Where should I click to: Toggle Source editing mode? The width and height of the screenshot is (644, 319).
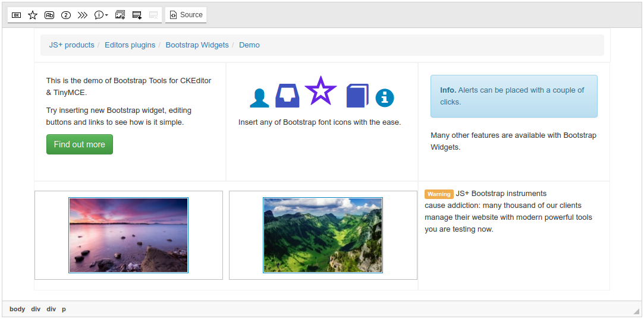[186, 15]
